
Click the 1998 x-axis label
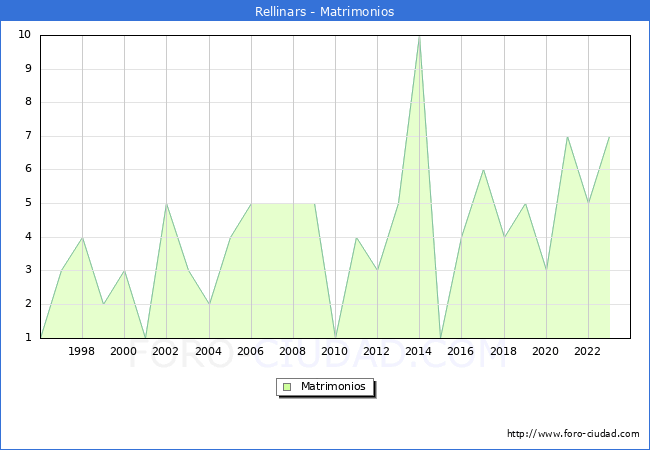point(82,351)
